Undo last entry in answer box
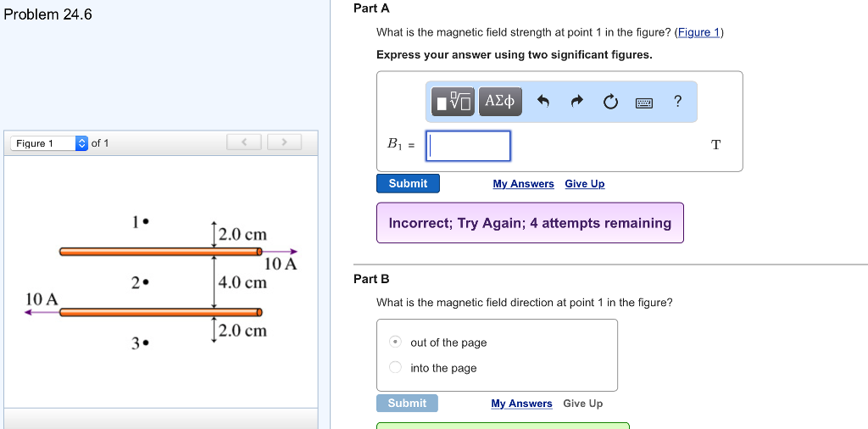This screenshot has height=429, width=868. (x=543, y=101)
